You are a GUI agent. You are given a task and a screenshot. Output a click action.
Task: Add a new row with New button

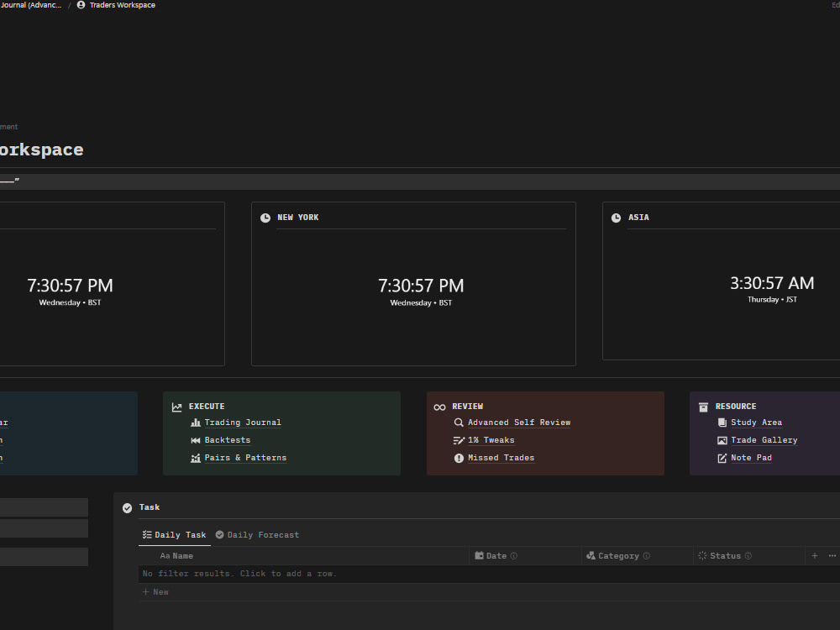(155, 592)
